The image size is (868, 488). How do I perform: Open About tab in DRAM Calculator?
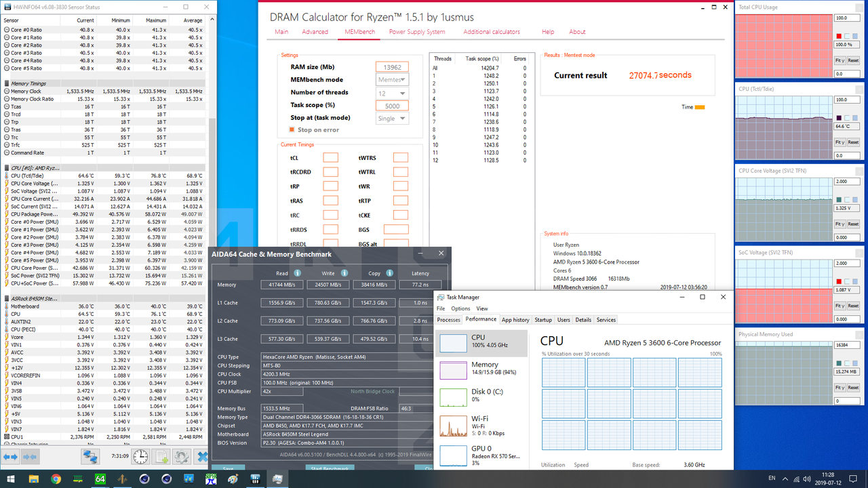[x=577, y=32]
